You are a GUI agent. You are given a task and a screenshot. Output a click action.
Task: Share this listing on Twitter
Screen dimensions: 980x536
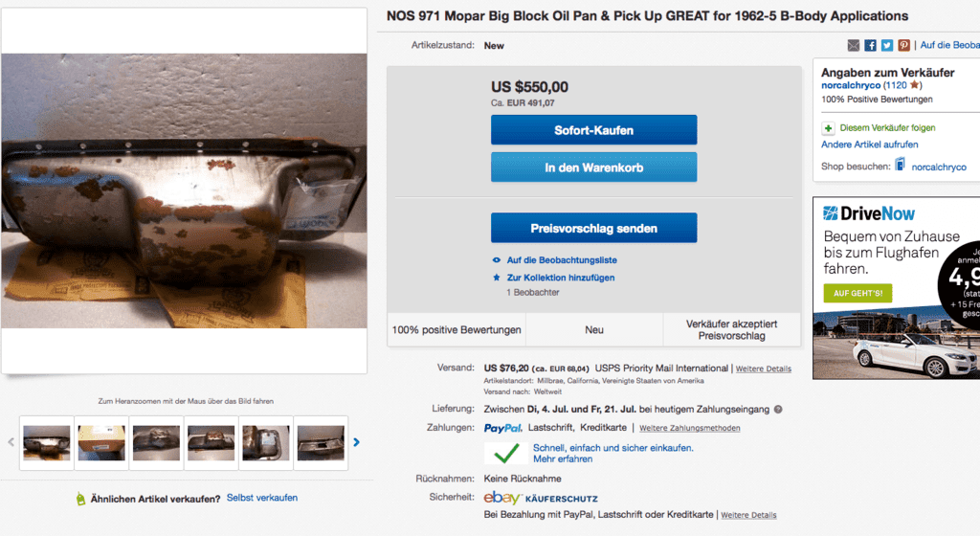pos(887,45)
